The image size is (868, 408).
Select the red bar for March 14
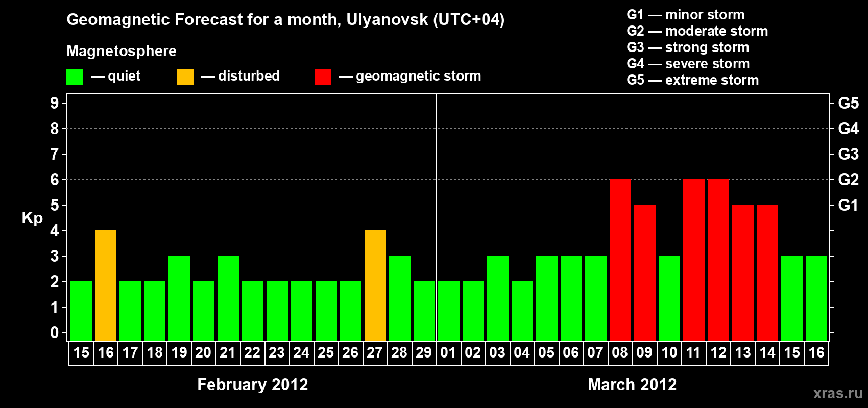point(767,272)
